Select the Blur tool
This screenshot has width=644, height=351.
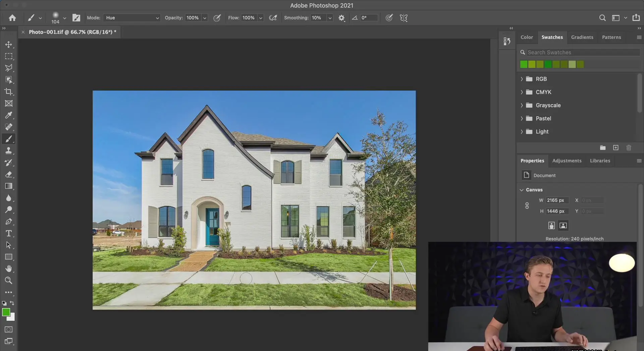(x=9, y=198)
